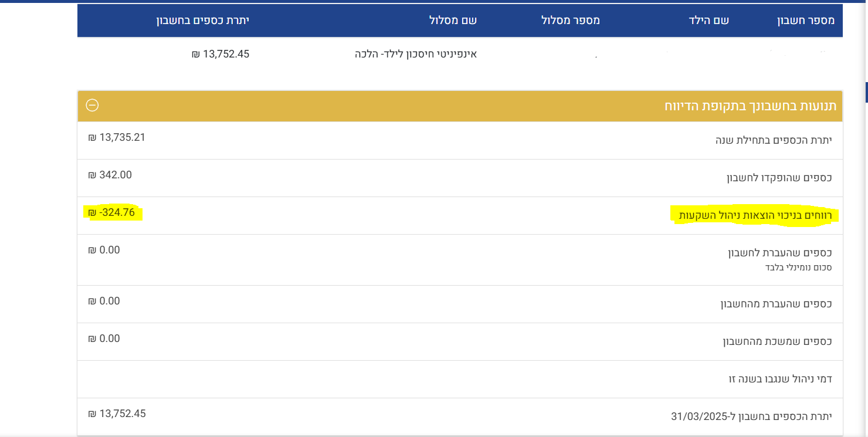Click the 'יתרת הכספים בתחילת שנה' row label

pos(774,140)
